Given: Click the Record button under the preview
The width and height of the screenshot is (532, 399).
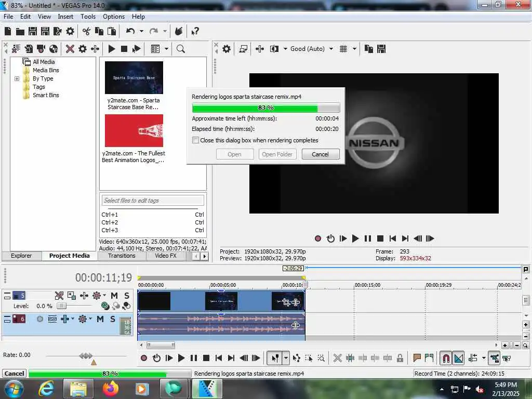Looking at the screenshot, I should pyautogui.click(x=317, y=238).
